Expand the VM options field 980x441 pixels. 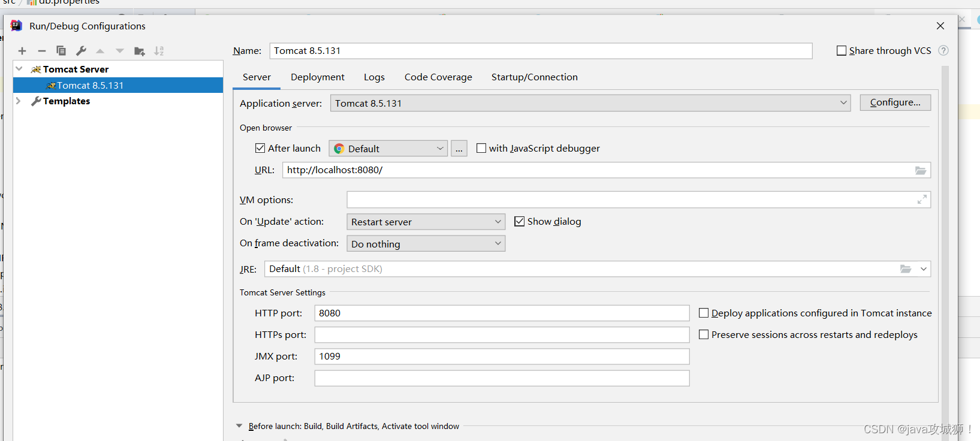coord(922,200)
